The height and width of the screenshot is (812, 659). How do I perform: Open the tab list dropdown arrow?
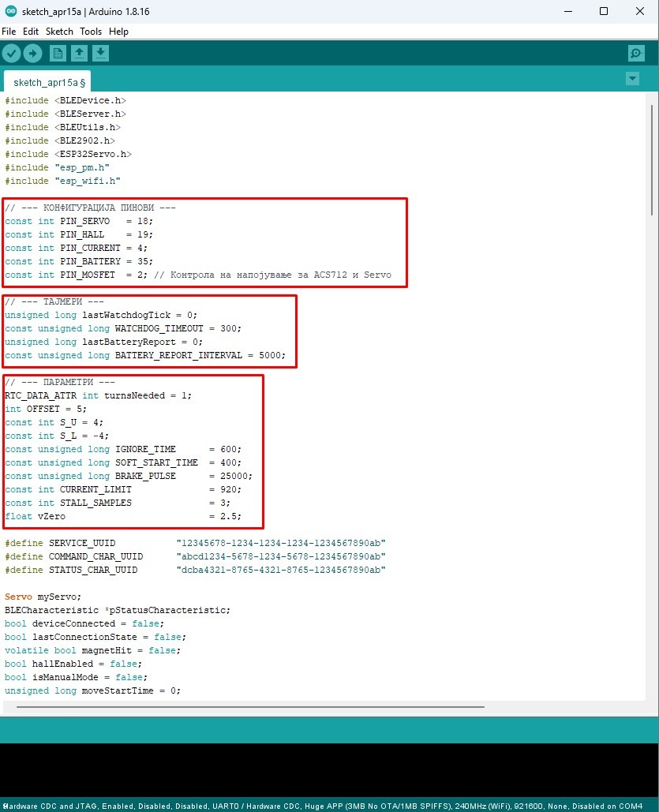631,79
